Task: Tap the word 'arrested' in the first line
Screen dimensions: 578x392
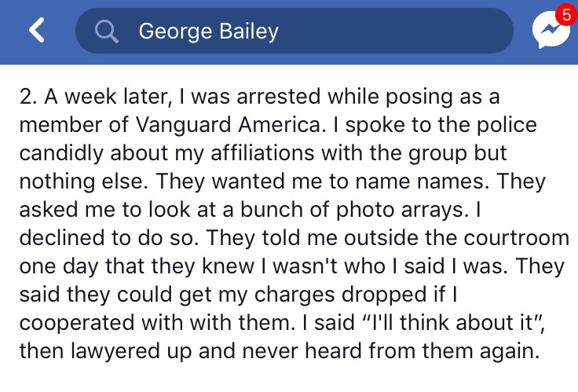Action: click(279, 97)
